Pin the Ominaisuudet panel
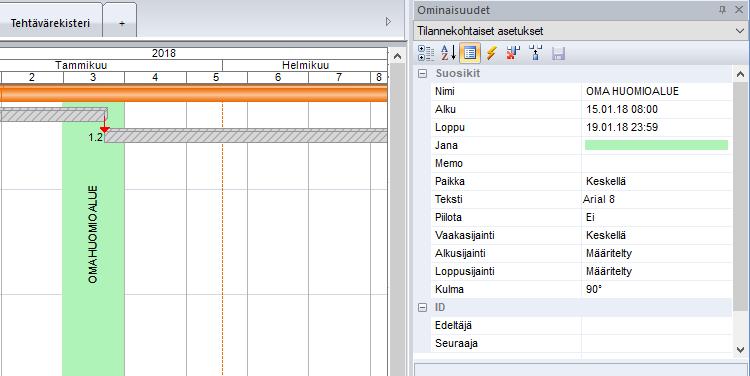 pyautogui.click(x=722, y=10)
